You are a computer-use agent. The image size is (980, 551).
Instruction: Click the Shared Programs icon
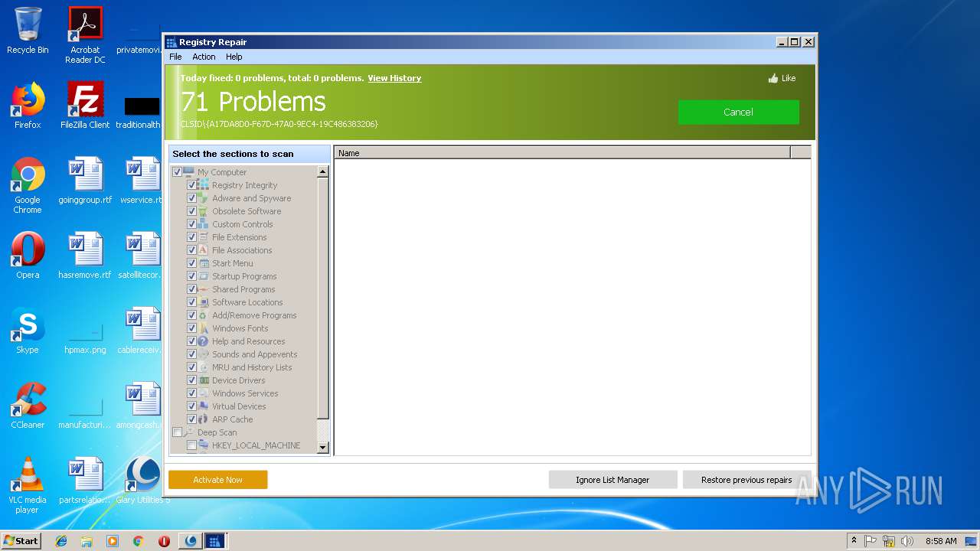tap(204, 289)
